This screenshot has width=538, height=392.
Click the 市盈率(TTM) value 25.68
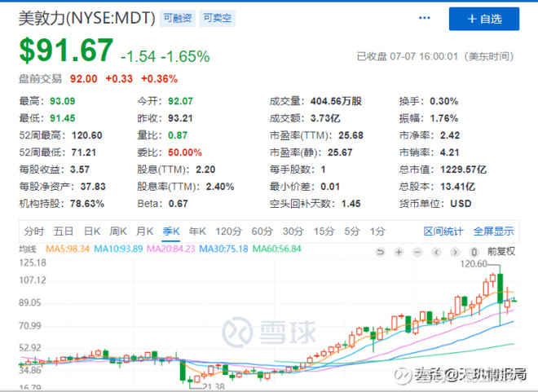coord(351,135)
